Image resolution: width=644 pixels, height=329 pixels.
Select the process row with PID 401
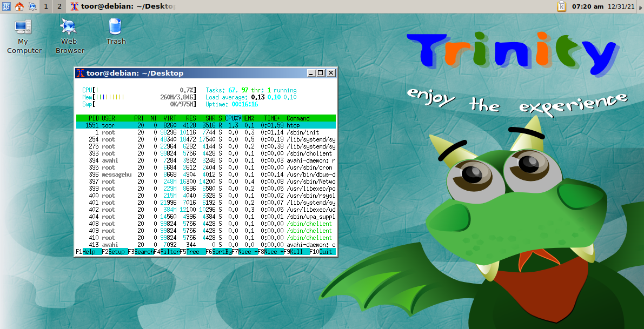click(206, 202)
